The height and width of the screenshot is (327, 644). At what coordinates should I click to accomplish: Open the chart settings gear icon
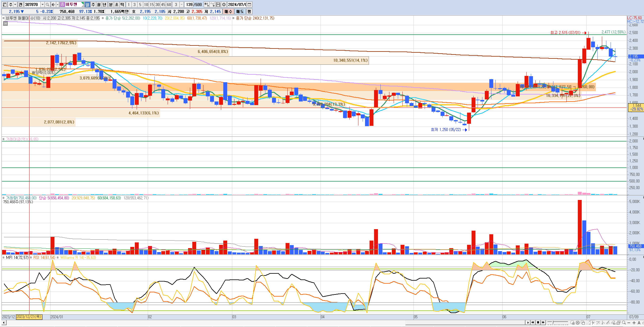224,5
